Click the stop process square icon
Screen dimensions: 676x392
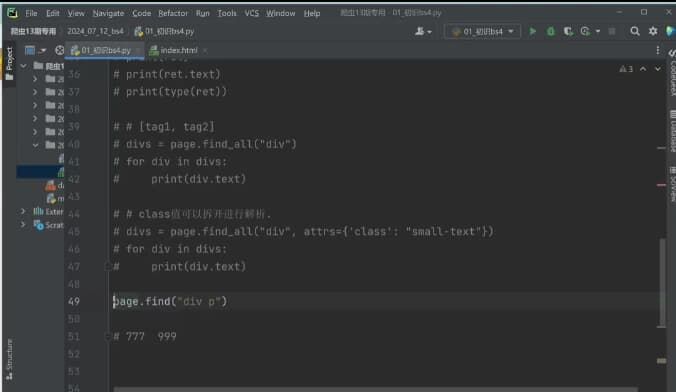[612, 31]
